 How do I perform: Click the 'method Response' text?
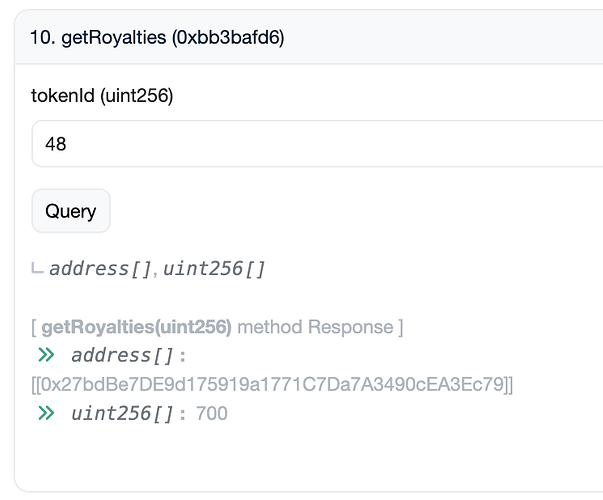315,327
